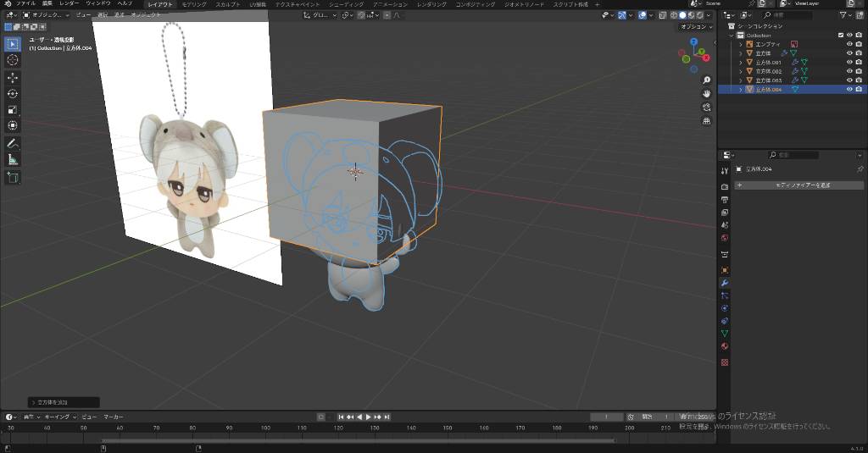Uncheck the Collection exclude checkbox
Screen dimensions: 868x453
(840, 35)
